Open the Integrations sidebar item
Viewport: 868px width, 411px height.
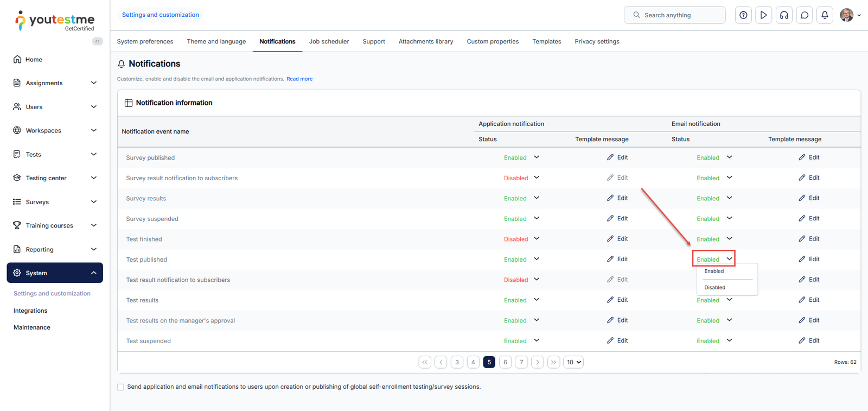[30, 311]
